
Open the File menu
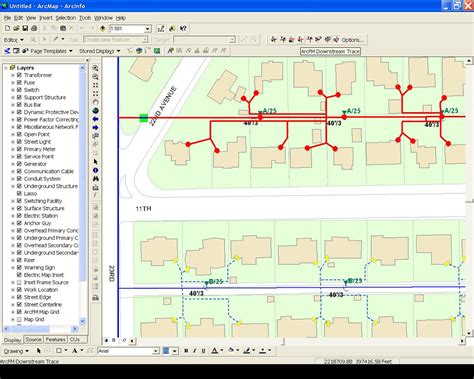point(7,18)
